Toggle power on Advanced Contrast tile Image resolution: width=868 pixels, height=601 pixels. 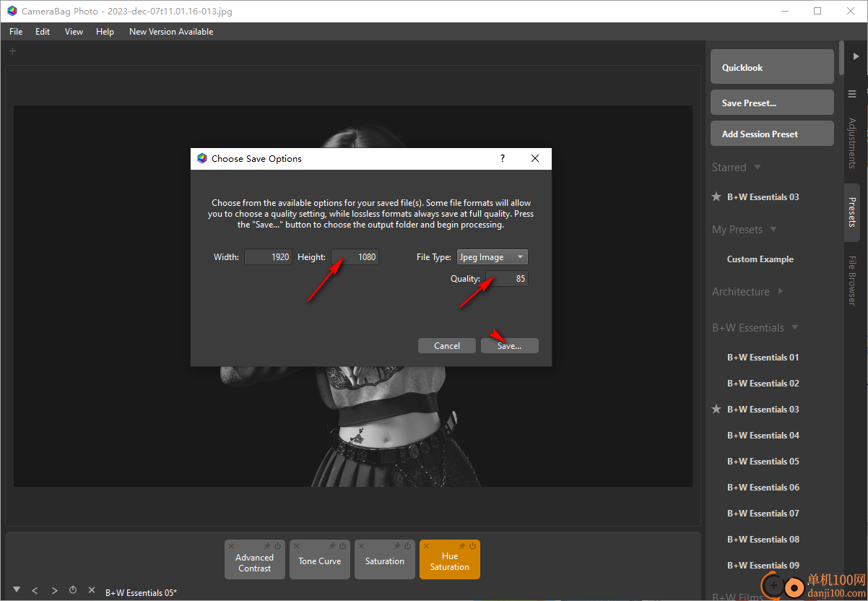click(277, 546)
